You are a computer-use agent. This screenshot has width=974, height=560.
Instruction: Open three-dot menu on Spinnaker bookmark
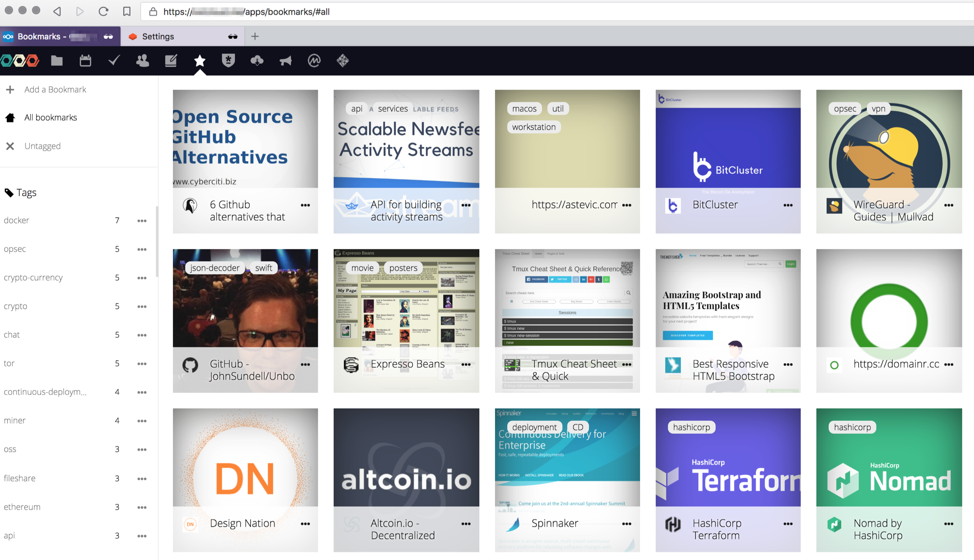[626, 523]
